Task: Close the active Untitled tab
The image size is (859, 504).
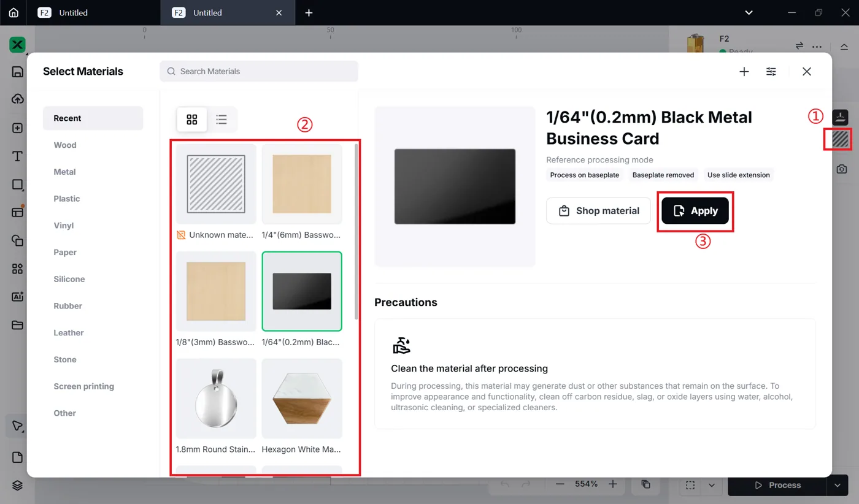Action: [x=279, y=12]
